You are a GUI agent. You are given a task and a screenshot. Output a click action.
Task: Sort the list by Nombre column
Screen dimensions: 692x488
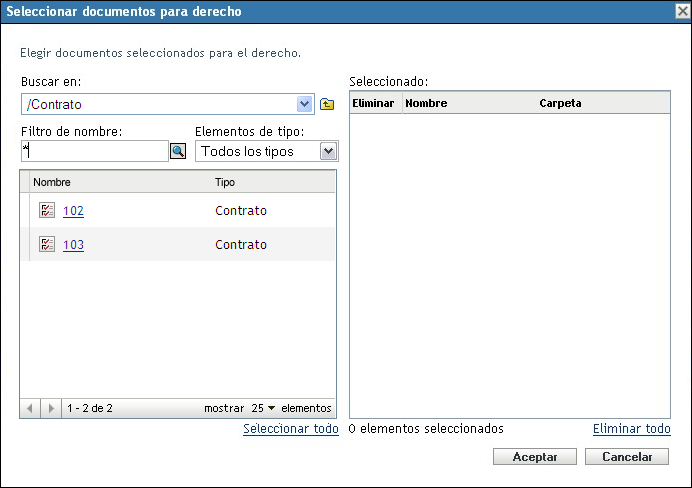click(52, 183)
